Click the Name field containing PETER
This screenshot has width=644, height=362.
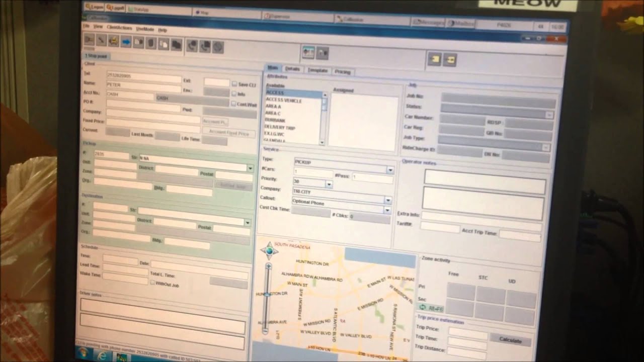click(x=143, y=86)
